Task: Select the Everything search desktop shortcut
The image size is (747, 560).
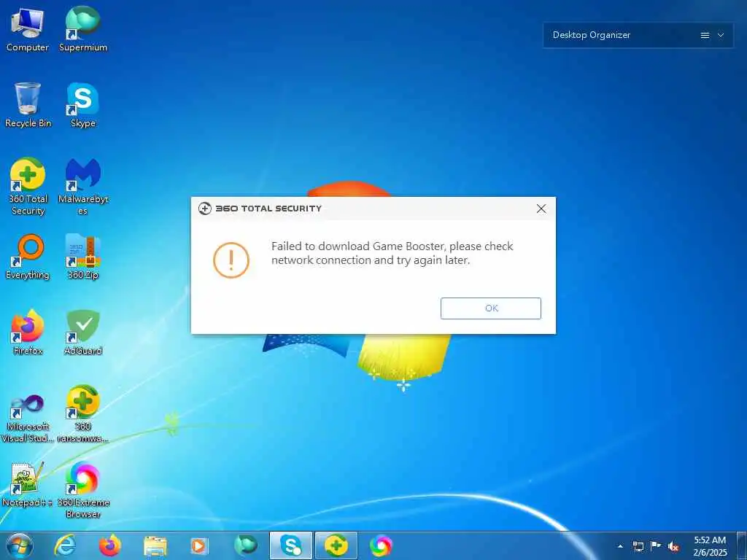Action: click(x=28, y=257)
